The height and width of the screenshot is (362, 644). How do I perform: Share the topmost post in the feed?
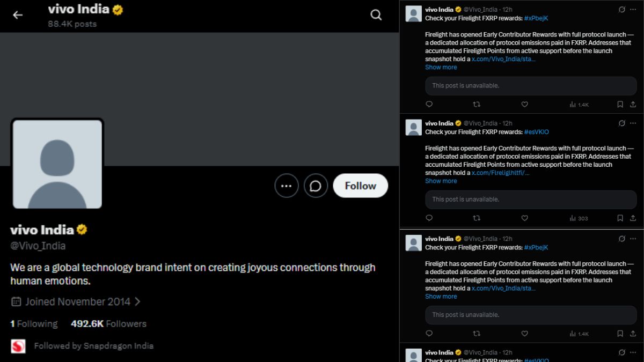tap(633, 105)
